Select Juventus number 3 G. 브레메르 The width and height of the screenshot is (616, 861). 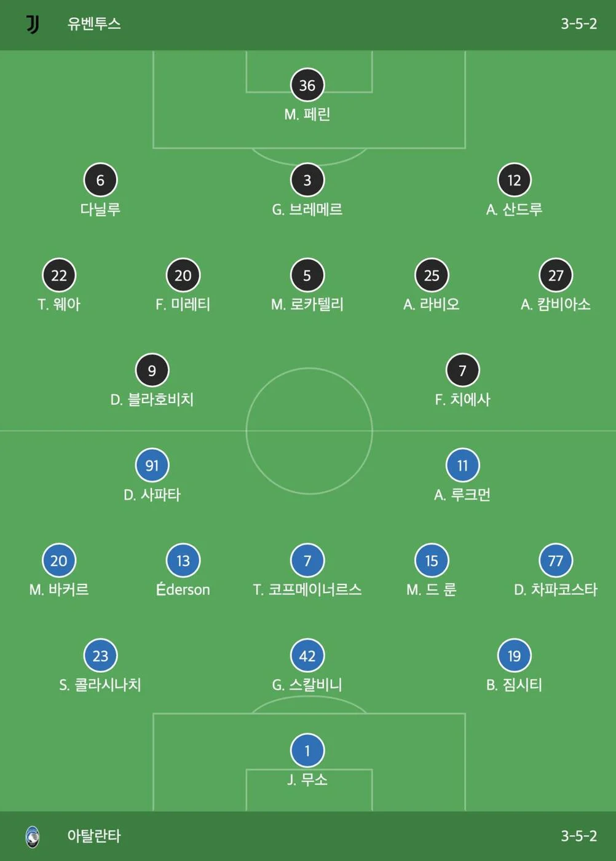pyautogui.click(x=307, y=180)
